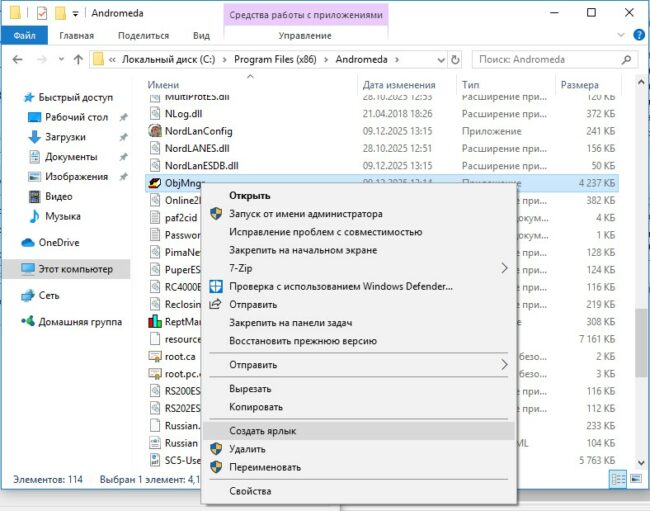Switch to the Вид ribbon tab

click(201, 35)
